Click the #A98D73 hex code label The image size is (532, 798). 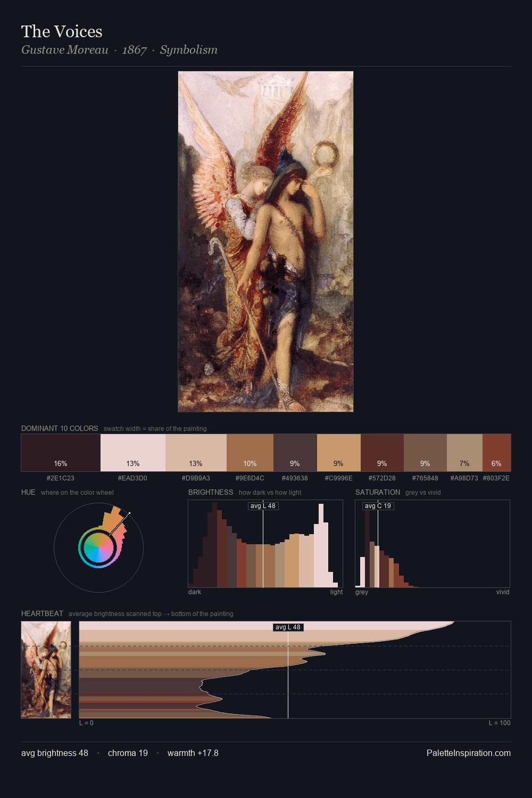click(464, 478)
